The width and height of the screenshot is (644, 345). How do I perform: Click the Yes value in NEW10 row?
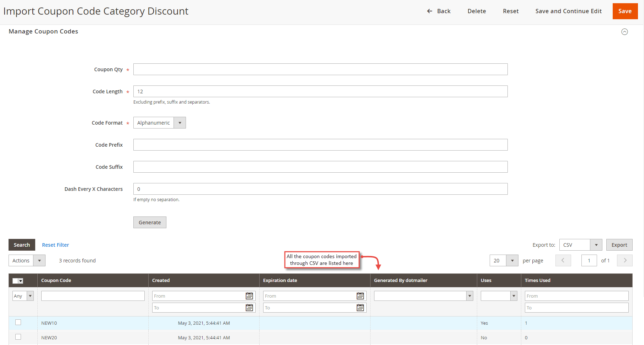tap(484, 323)
